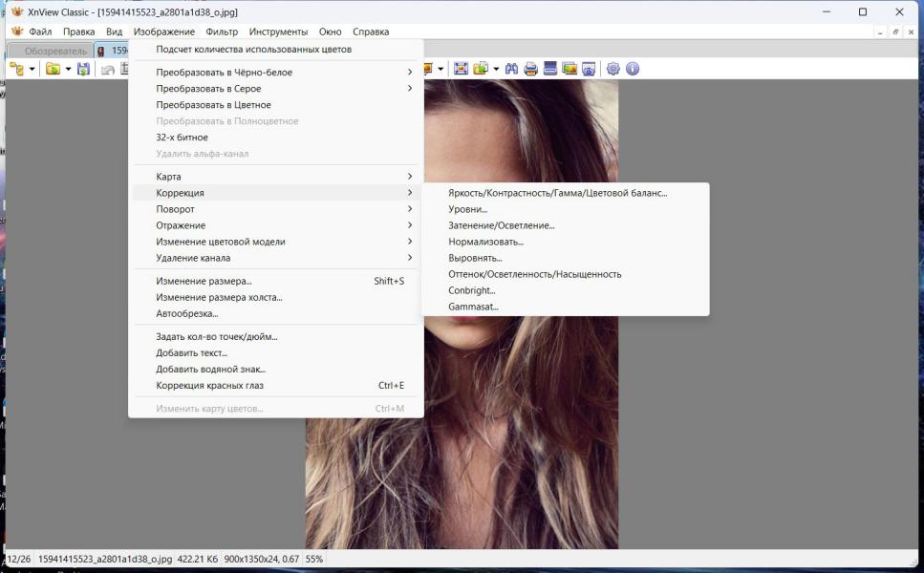The height and width of the screenshot is (573, 924).
Task: Click the scanner acquire icon
Action: pyautogui.click(x=549, y=69)
